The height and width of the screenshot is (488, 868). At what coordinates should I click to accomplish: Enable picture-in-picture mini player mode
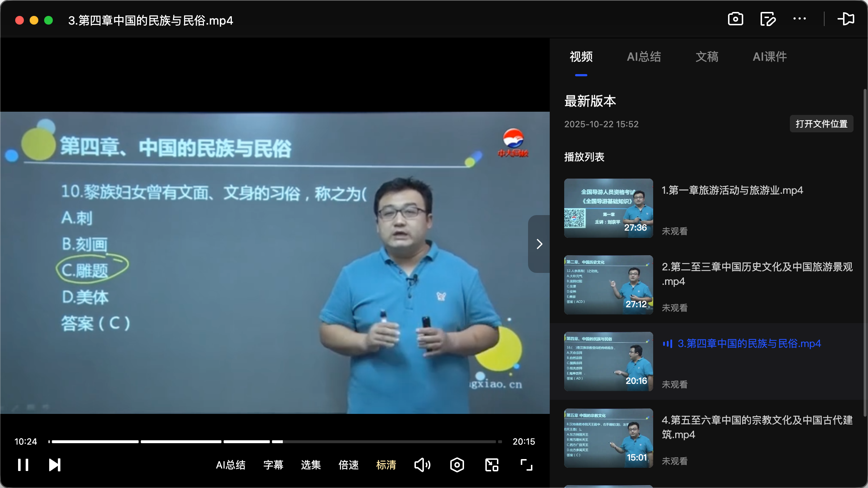[x=492, y=465]
